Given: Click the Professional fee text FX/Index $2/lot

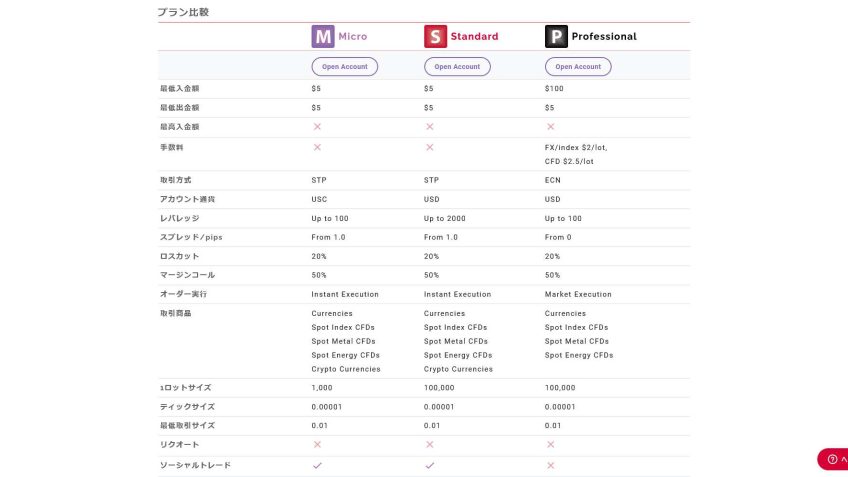Looking at the screenshot, I should click(575, 147).
